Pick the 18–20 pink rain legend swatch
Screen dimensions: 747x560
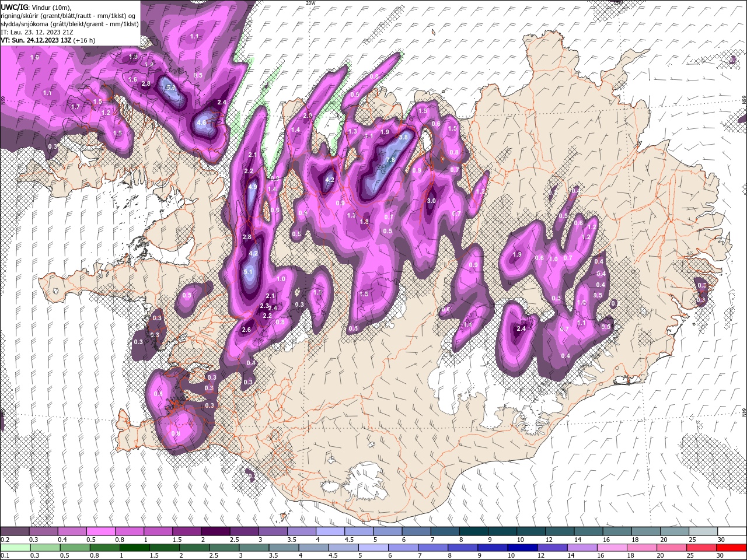(x=641, y=548)
